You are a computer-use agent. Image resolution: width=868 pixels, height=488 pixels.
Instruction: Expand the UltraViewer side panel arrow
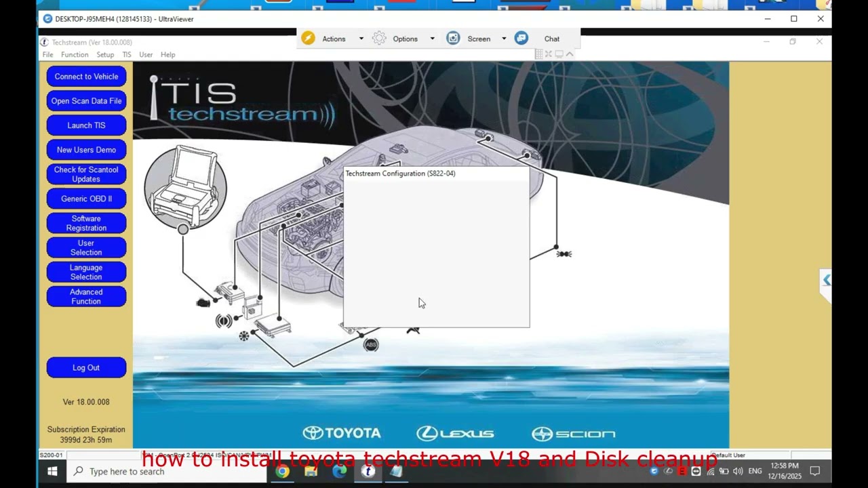click(x=826, y=280)
